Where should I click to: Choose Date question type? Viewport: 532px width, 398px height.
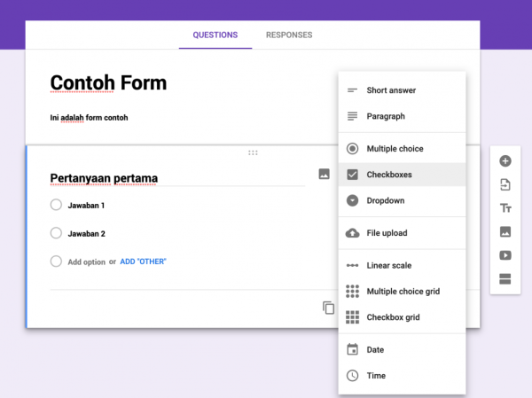point(402,349)
